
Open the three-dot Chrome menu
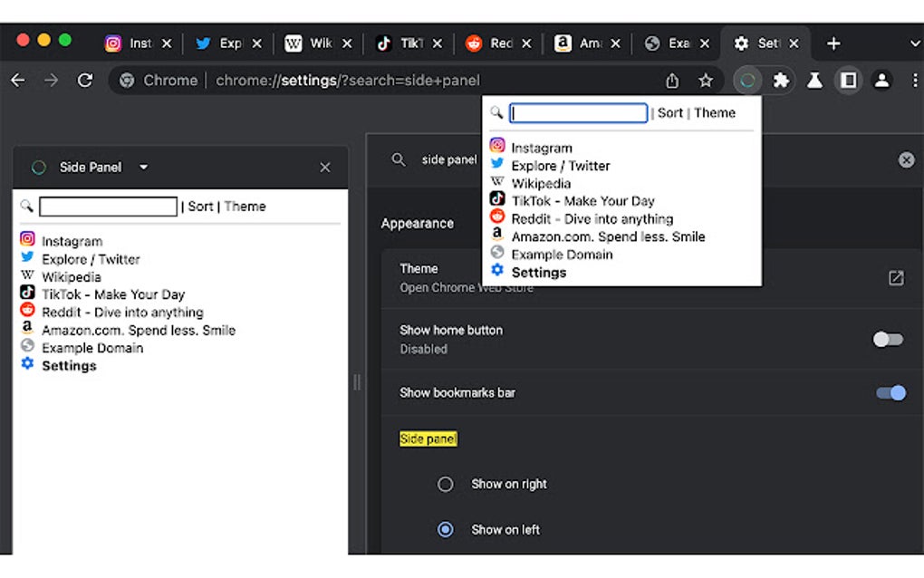(x=916, y=80)
